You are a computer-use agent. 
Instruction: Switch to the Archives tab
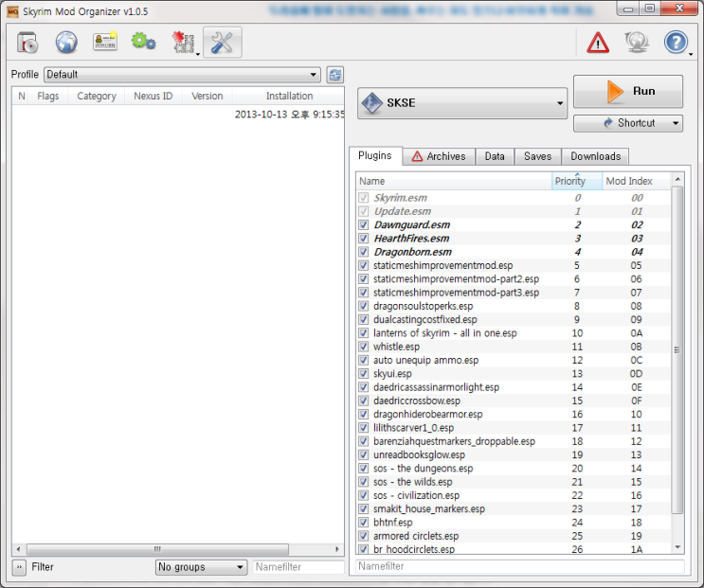[x=439, y=156]
